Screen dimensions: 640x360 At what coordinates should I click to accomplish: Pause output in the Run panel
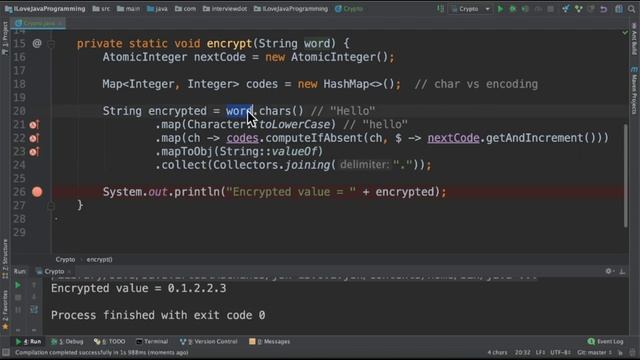[x=18, y=310]
